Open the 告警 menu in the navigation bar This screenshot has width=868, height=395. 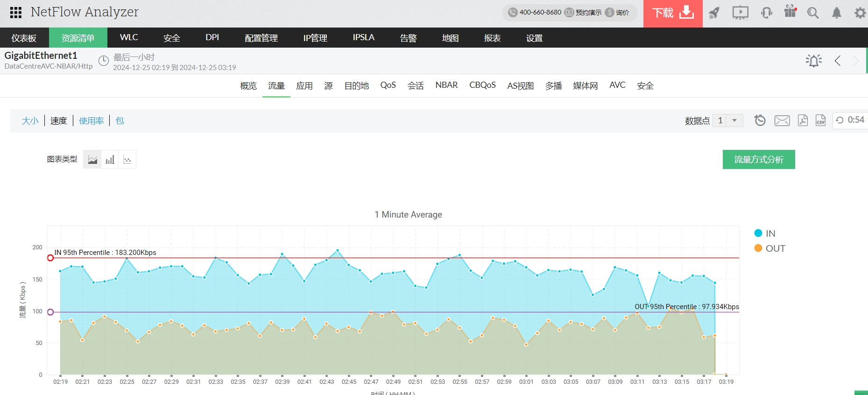tap(408, 38)
